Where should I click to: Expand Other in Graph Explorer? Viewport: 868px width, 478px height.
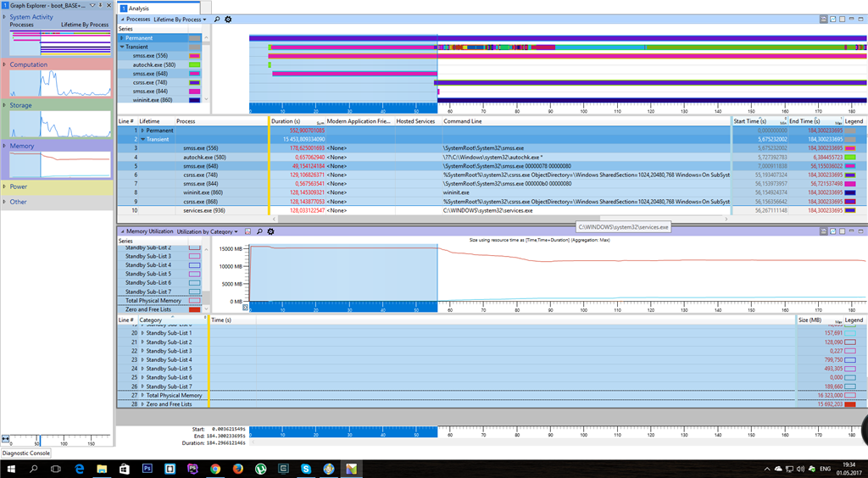coord(5,202)
